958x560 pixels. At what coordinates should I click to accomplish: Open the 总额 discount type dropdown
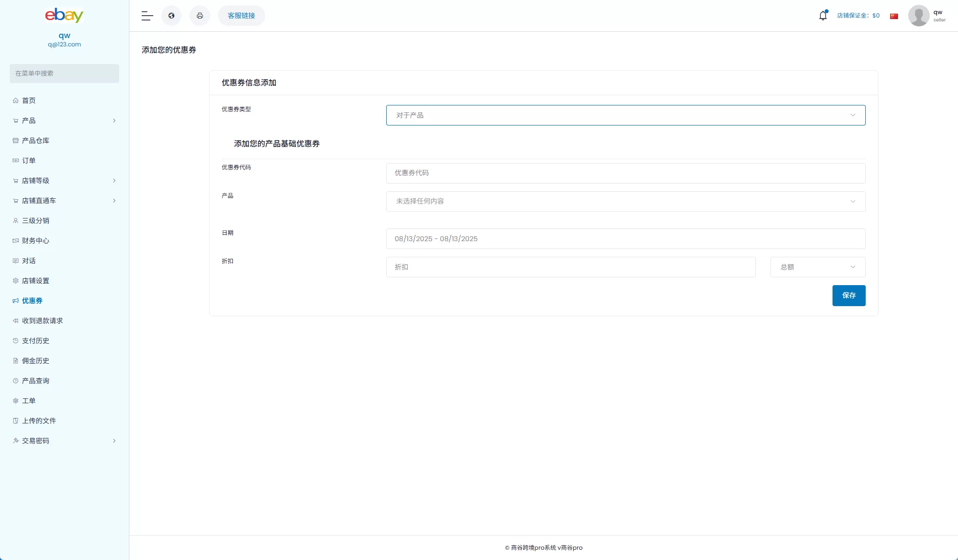pyautogui.click(x=817, y=267)
